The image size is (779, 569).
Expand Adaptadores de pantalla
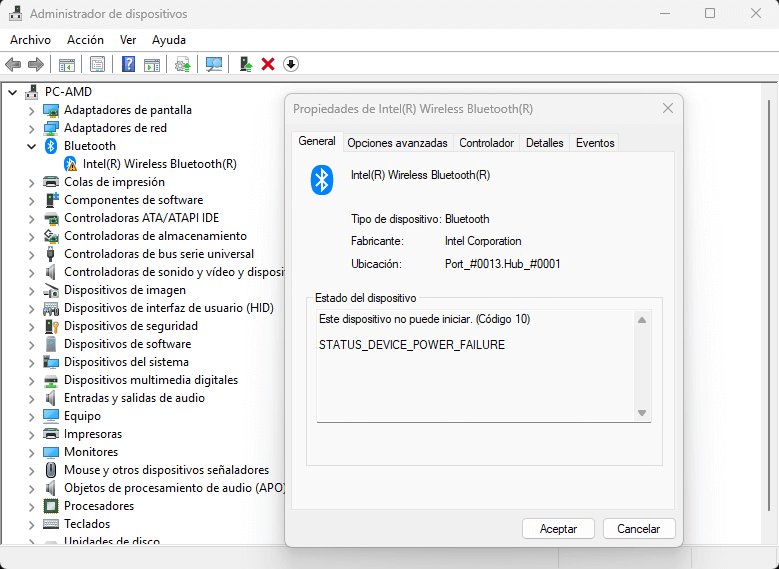tap(31, 110)
